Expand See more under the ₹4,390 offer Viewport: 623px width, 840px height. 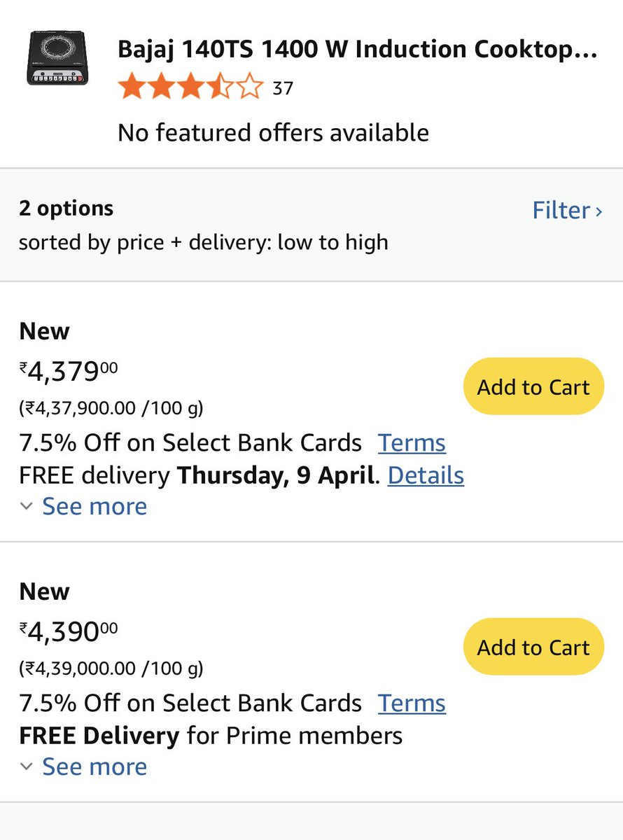pyautogui.click(x=94, y=766)
